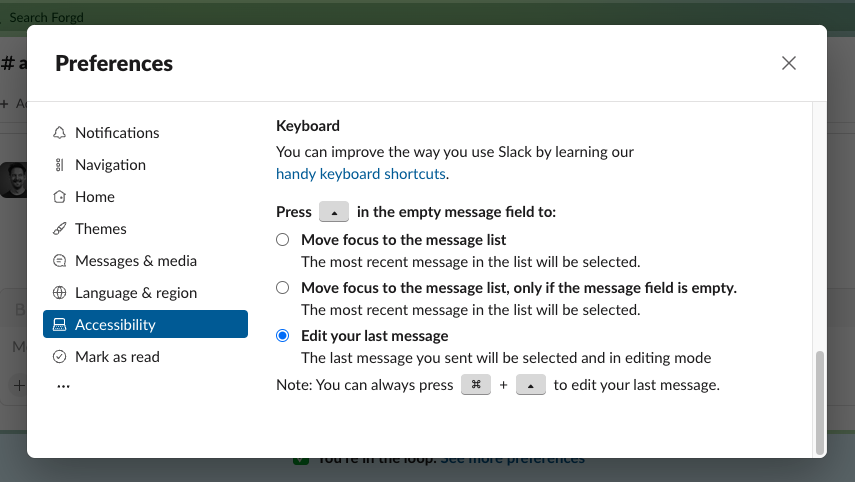Click the 'Keyboard' section heading
Screen dimensions: 855x482
tap(308, 126)
